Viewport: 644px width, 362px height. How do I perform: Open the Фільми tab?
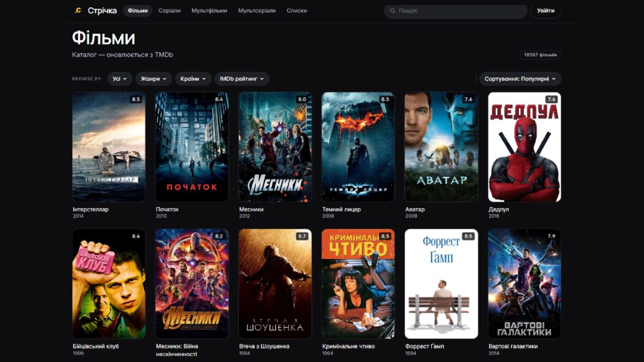coord(138,10)
